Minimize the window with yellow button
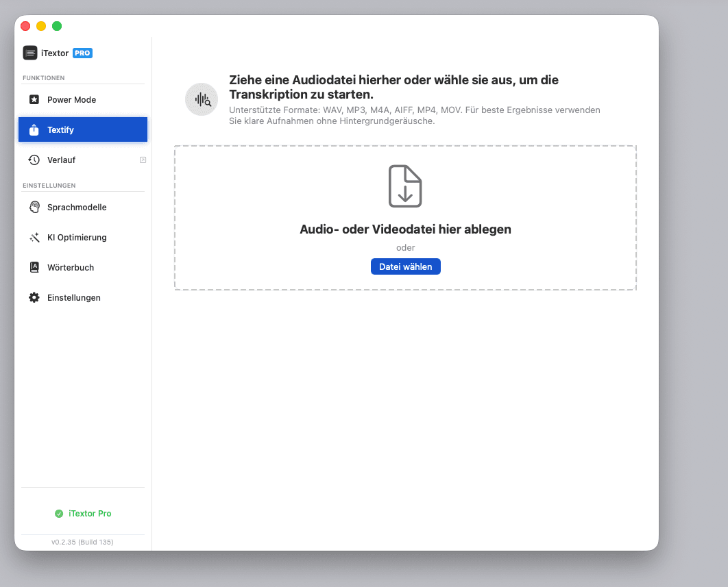728x587 pixels. (x=41, y=26)
